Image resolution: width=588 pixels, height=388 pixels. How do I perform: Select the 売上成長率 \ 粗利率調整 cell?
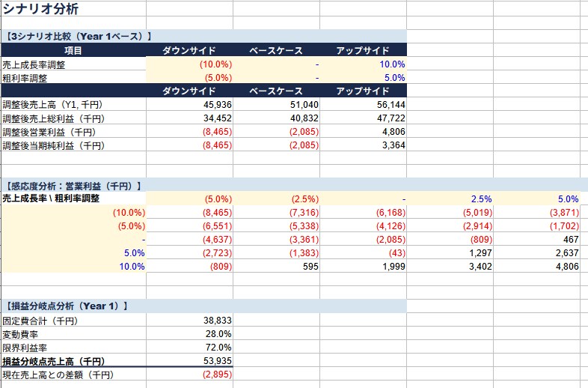(x=74, y=198)
